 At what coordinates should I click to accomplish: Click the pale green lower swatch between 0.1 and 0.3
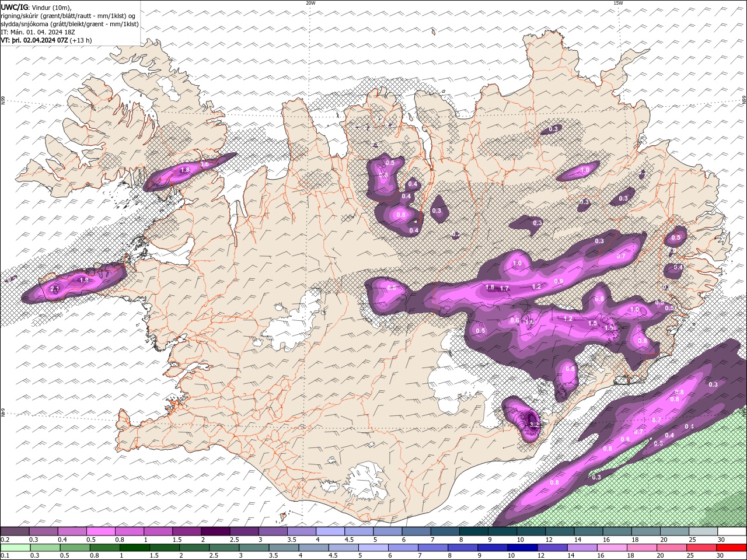(x=15, y=548)
